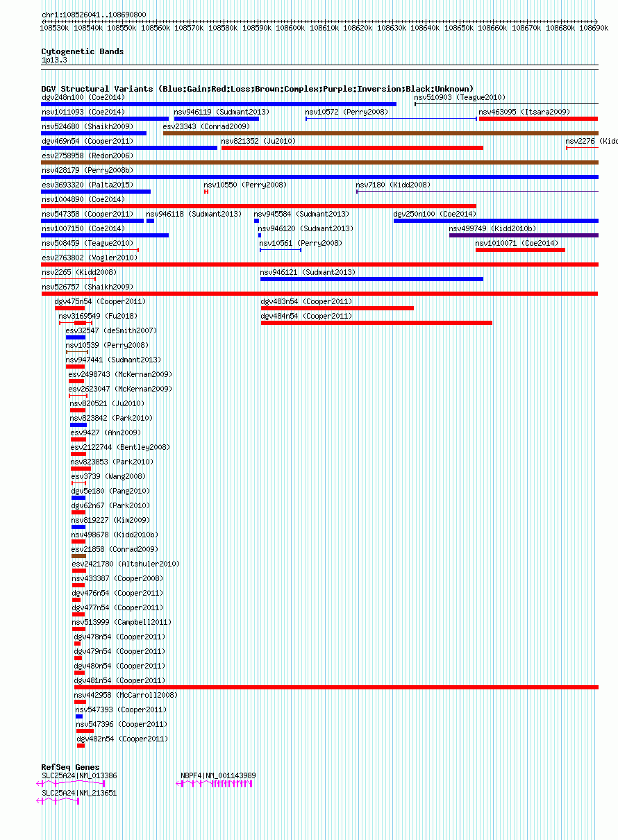Select esv3693320 (Palta2015) variant
This screenshot has height=840, width=618.
(87, 185)
